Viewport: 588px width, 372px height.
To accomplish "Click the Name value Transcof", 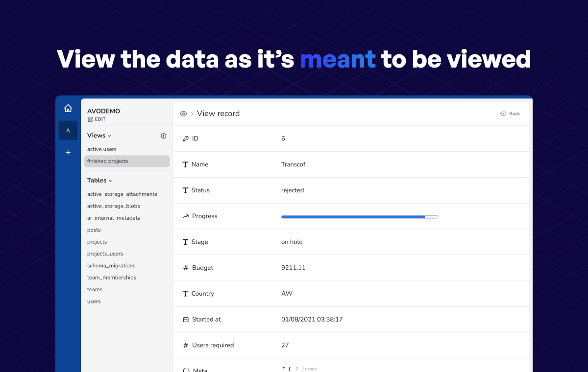I will point(294,164).
